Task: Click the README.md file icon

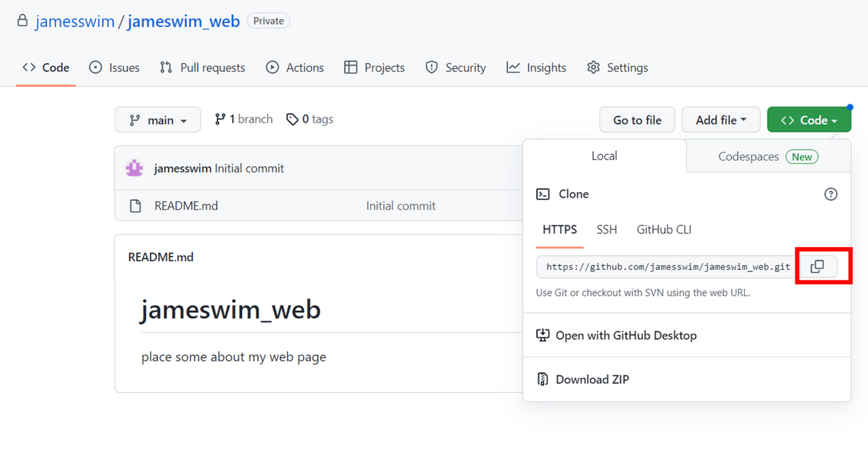Action: (135, 206)
